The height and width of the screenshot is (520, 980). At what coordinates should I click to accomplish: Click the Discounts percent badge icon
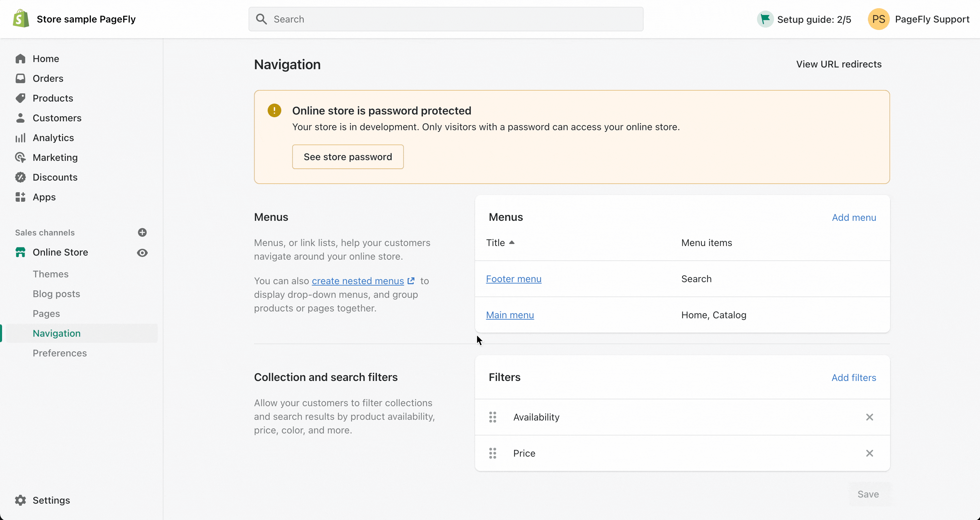pos(20,178)
